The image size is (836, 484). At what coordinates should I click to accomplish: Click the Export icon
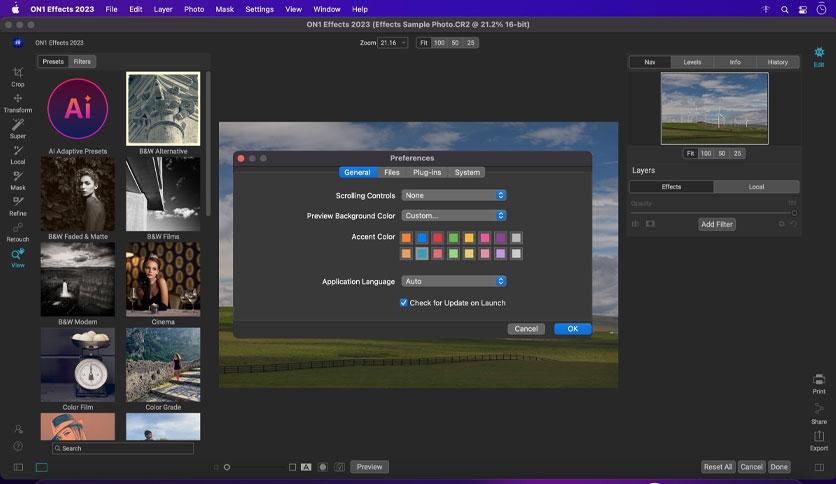point(819,440)
